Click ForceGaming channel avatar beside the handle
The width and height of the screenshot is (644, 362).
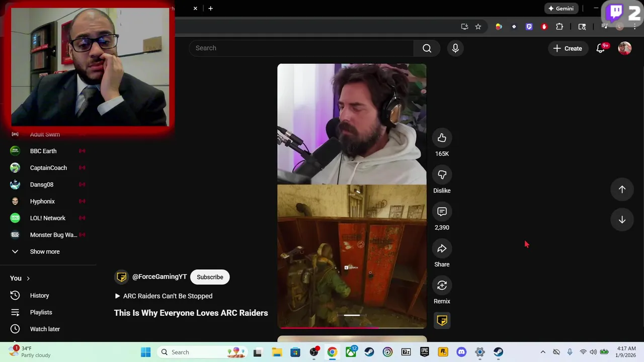121,277
